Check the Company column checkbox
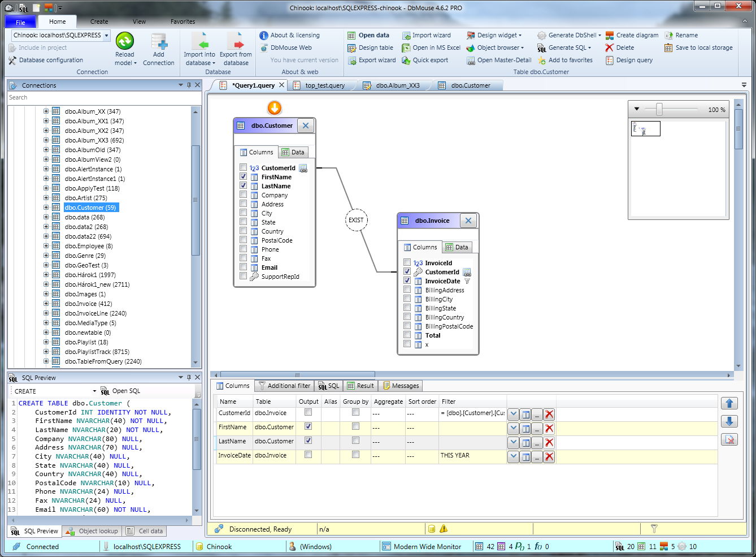The image size is (756, 557). coord(243,195)
